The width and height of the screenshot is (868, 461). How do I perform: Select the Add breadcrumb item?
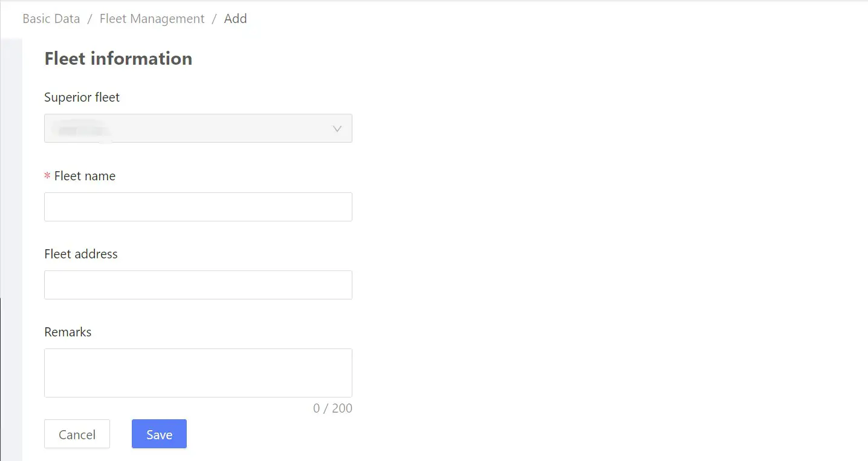click(235, 19)
